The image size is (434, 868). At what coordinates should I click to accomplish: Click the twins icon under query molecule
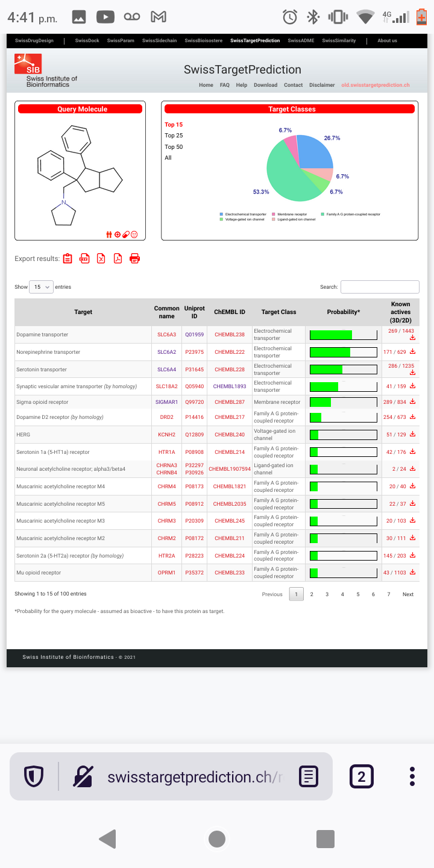click(109, 234)
